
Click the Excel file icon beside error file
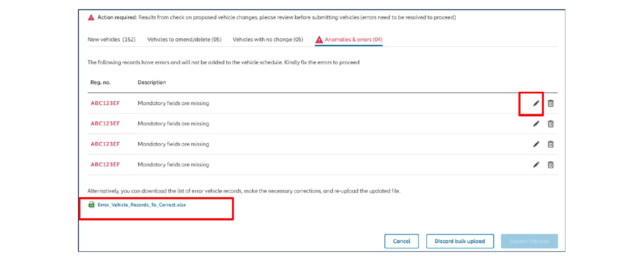(x=92, y=205)
